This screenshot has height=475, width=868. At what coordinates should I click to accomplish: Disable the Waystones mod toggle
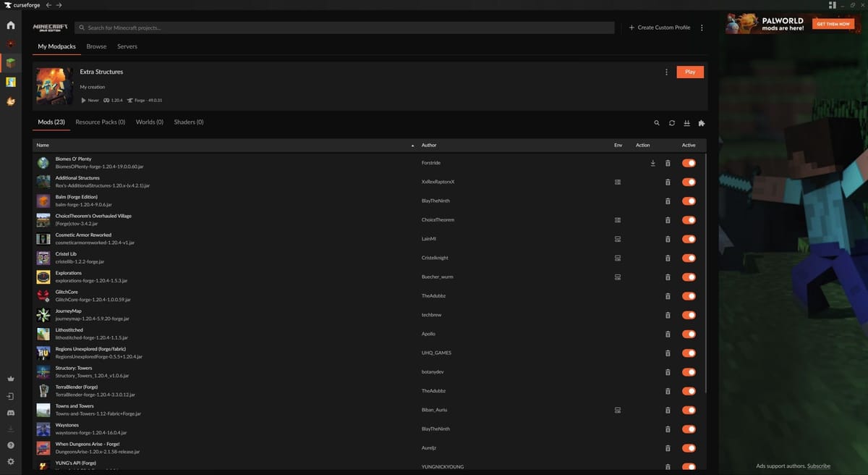[x=689, y=429]
